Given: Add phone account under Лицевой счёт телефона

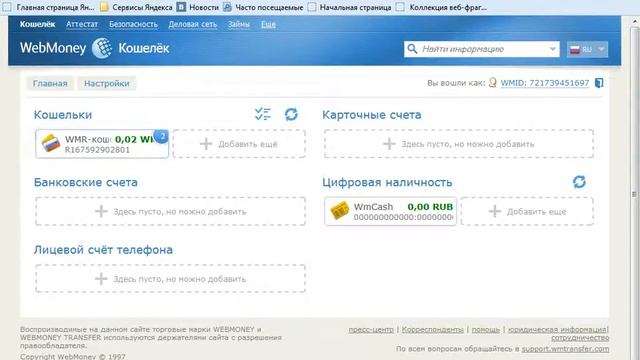Looking at the screenshot, I should [x=170, y=278].
